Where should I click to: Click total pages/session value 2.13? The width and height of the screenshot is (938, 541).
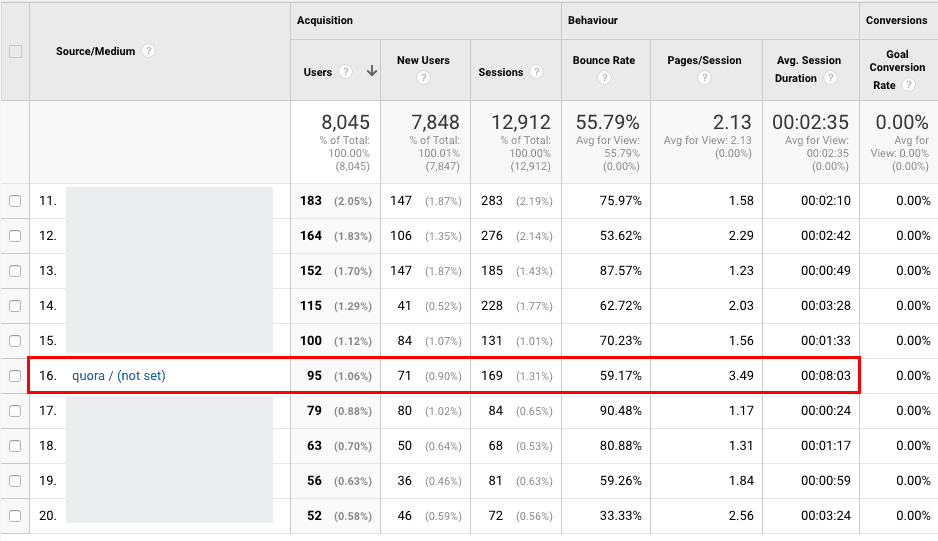(732, 122)
